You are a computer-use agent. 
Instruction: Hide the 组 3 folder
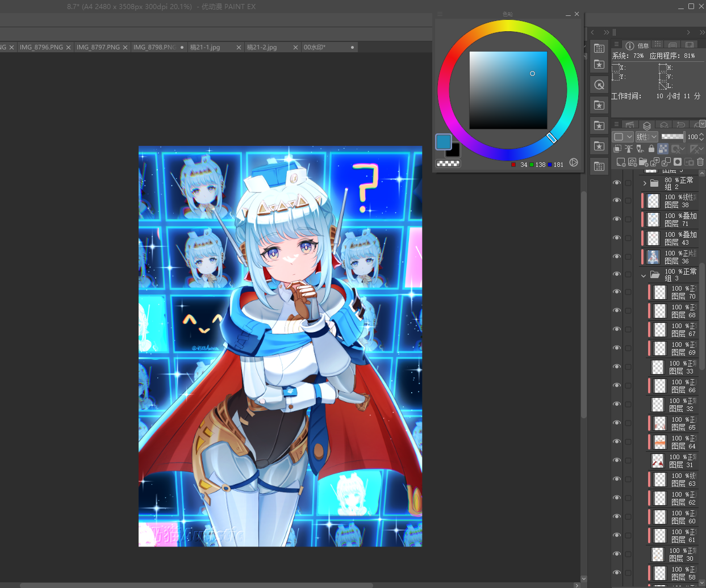[x=616, y=275]
